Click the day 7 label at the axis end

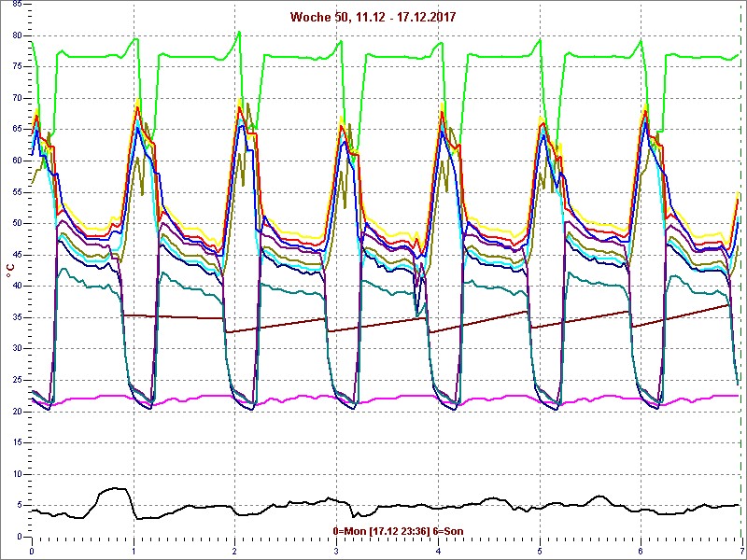(740, 552)
